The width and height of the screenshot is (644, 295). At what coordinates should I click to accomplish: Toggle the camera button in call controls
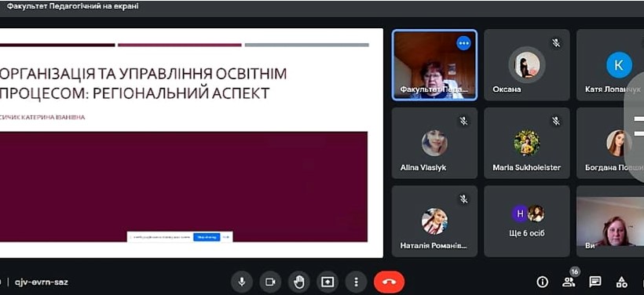point(270,282)
